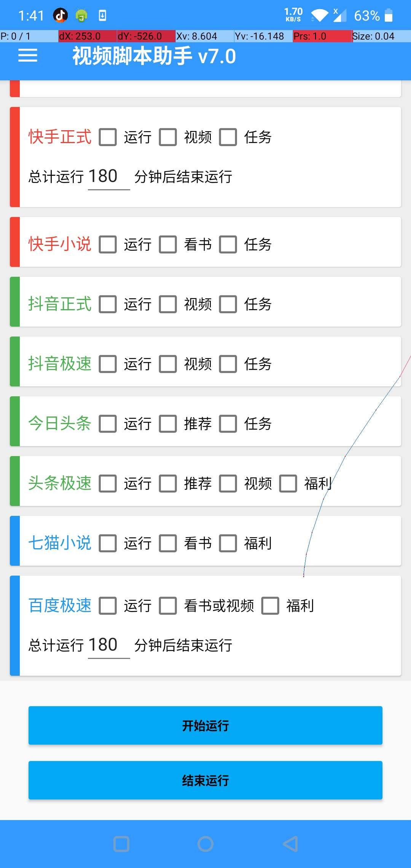
Task: Enable 运行 checkbox for 快手正式
Action: pyautogui.click(x=108, y=137)
